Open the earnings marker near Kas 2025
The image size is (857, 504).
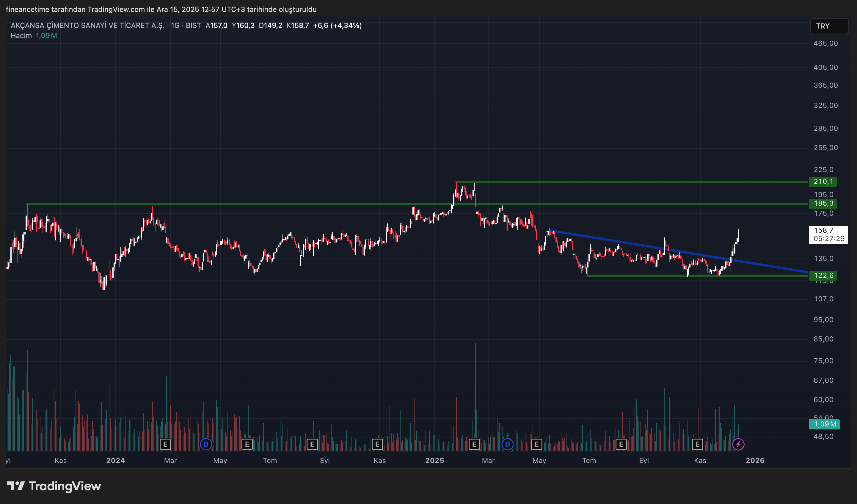698,444
